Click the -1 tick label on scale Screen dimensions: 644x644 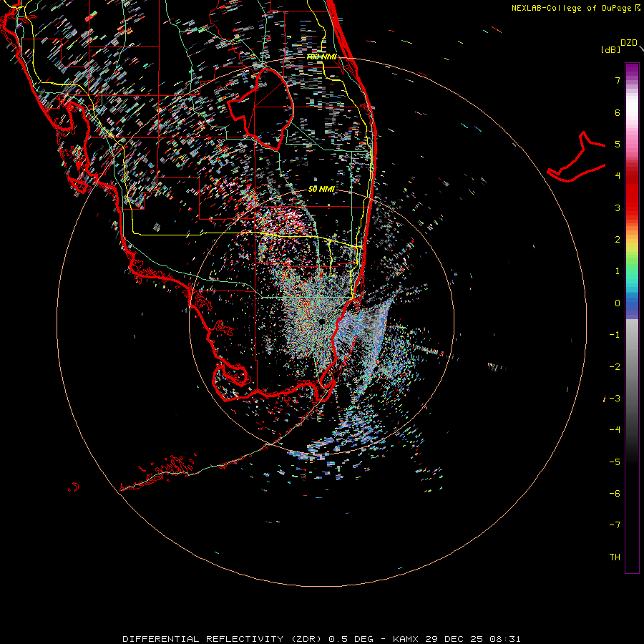tap(615, 335)
